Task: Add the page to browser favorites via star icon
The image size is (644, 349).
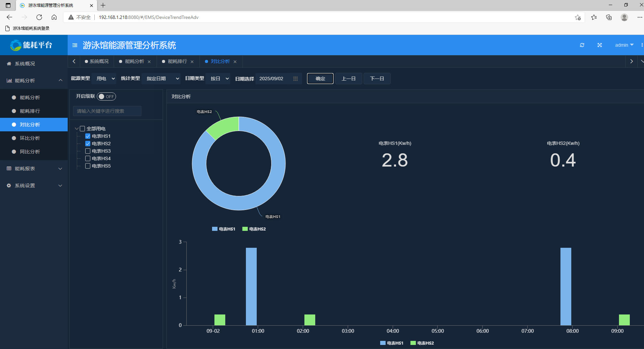Action: click(578, 17)
